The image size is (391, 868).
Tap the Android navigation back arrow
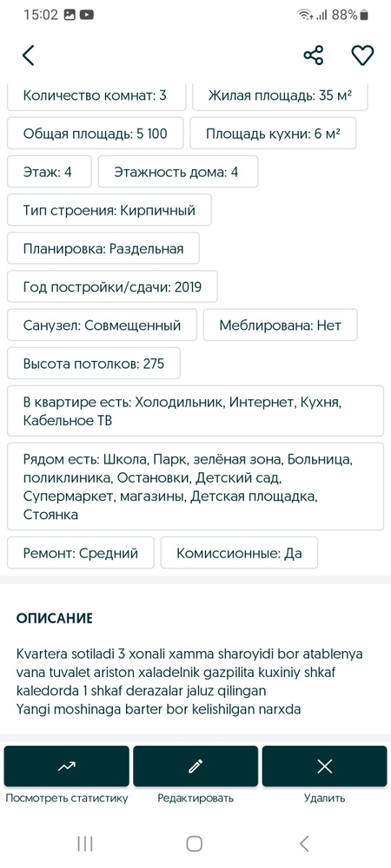point(304,844)
